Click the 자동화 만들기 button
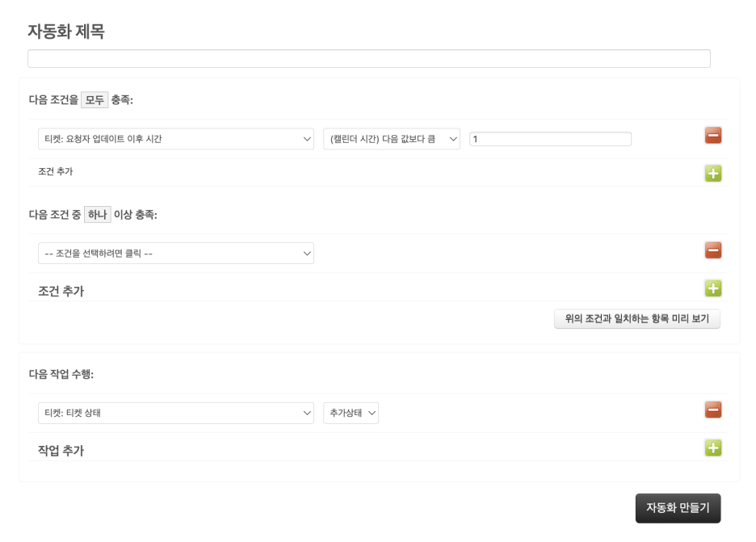 (678, 508)
